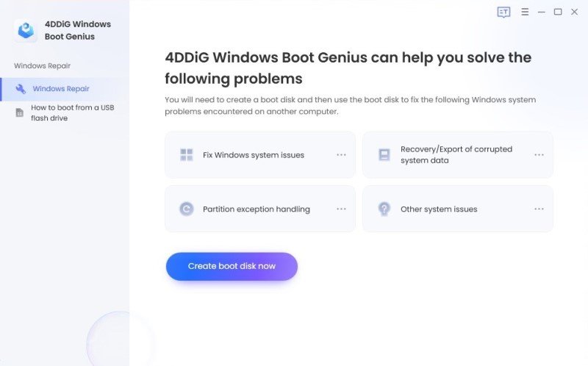
Task: Click the document icon for USB boot guide
Action: point(20,112)
